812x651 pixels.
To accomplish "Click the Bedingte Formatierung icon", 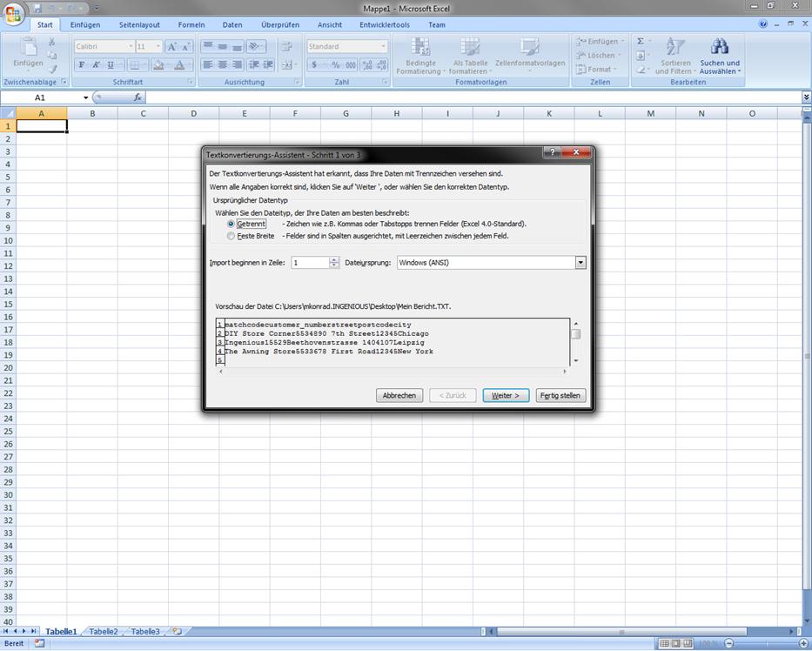I will tap(420, 47).
